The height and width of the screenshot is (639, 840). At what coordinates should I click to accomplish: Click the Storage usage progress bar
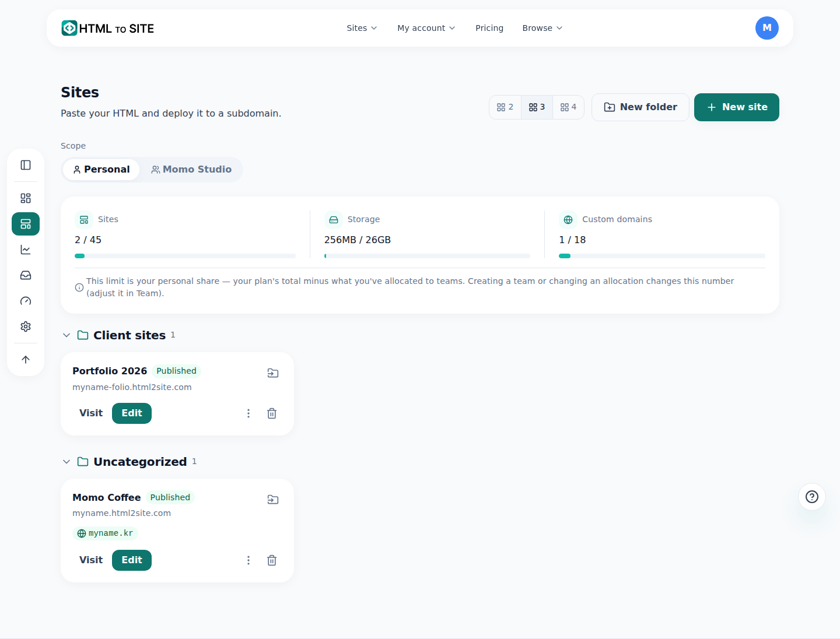(427, 256)
